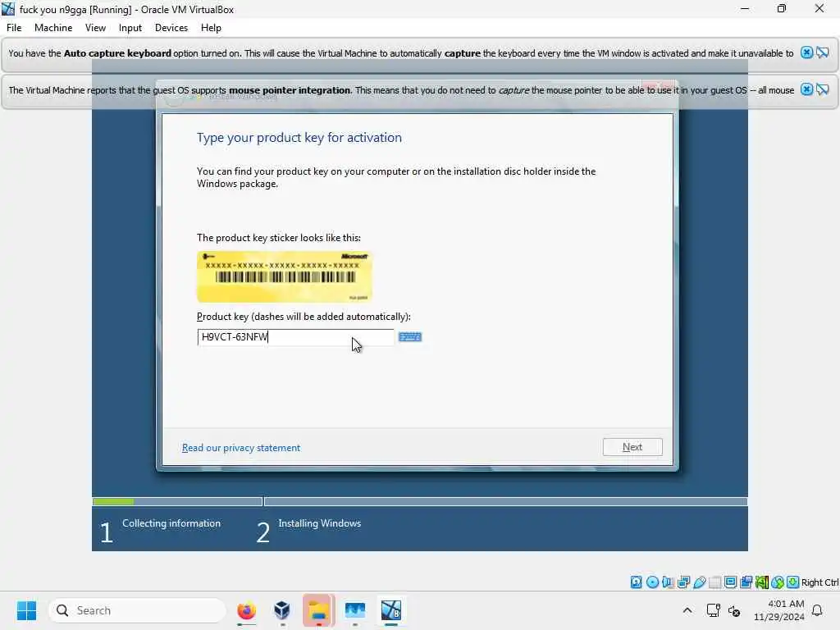Click the mouse integration indicator in status bar
Image resolution: width=840 pixels, height=630 pixels.
(778, 582)
